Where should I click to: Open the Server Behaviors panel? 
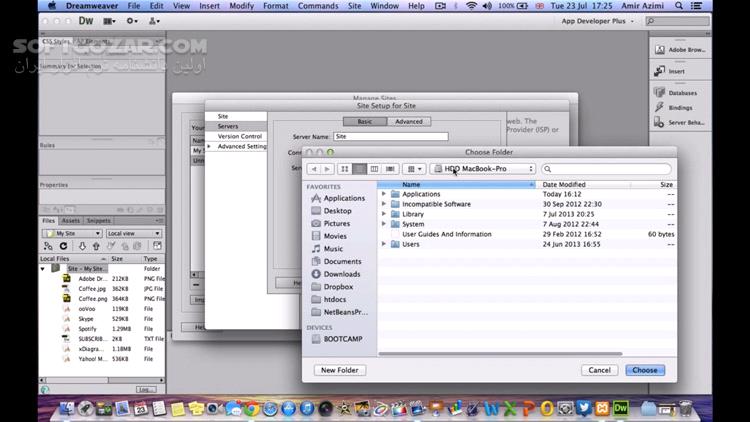(680, 123)
